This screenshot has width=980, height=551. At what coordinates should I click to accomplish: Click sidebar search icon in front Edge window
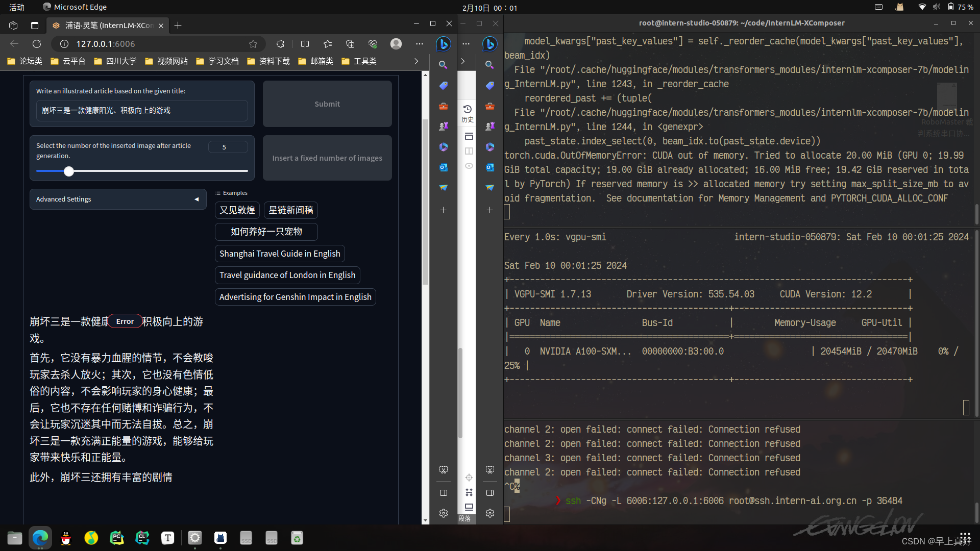click(x=444, y=65)
